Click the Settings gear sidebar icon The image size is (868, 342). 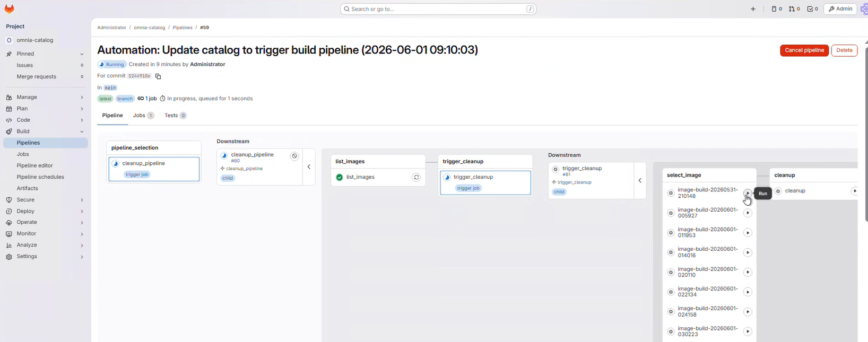coord(9,257)
